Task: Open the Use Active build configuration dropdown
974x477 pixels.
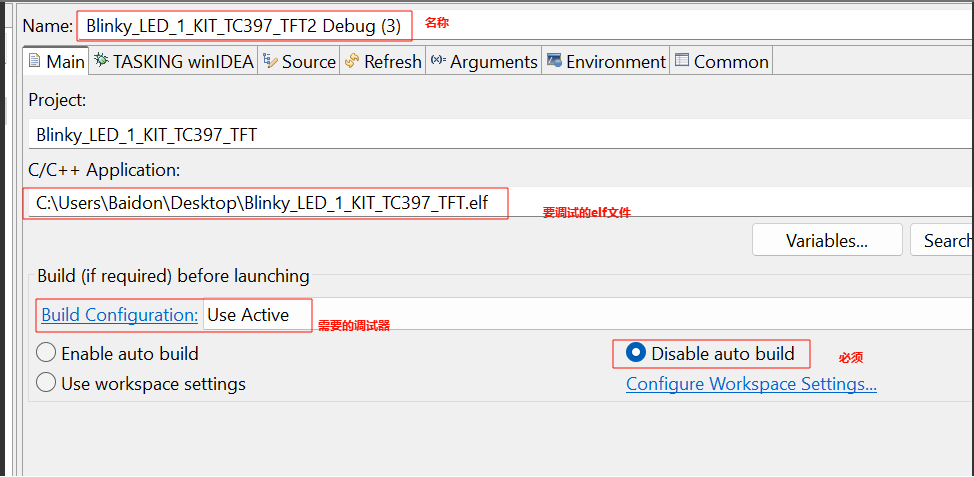Action: click(x=256, y=315)
